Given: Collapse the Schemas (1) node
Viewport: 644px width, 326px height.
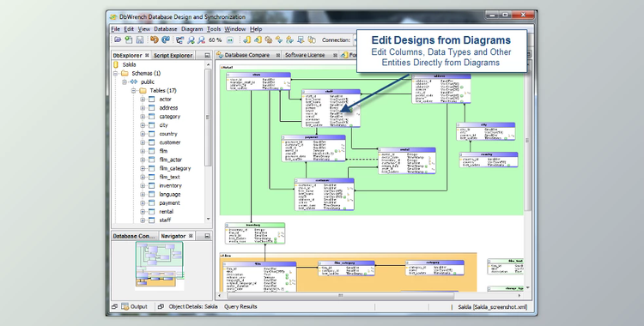Looking at the screenshot, I should 116,74.
